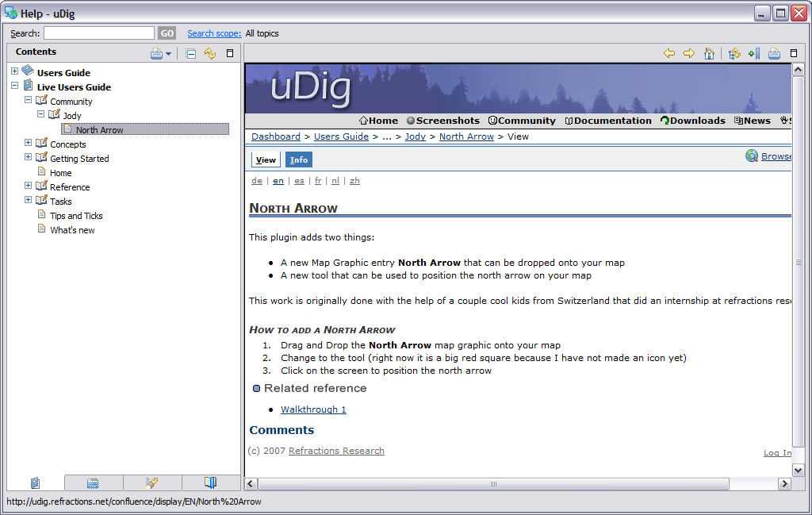Switch language to en
Image resolution: width=812 pixels, height=515 pixels.
pos(278,181)
